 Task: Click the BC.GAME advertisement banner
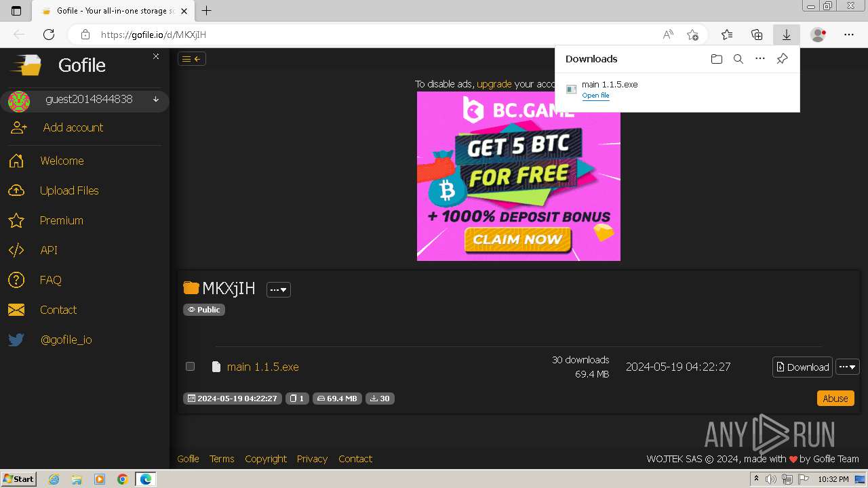coord(519,176)
